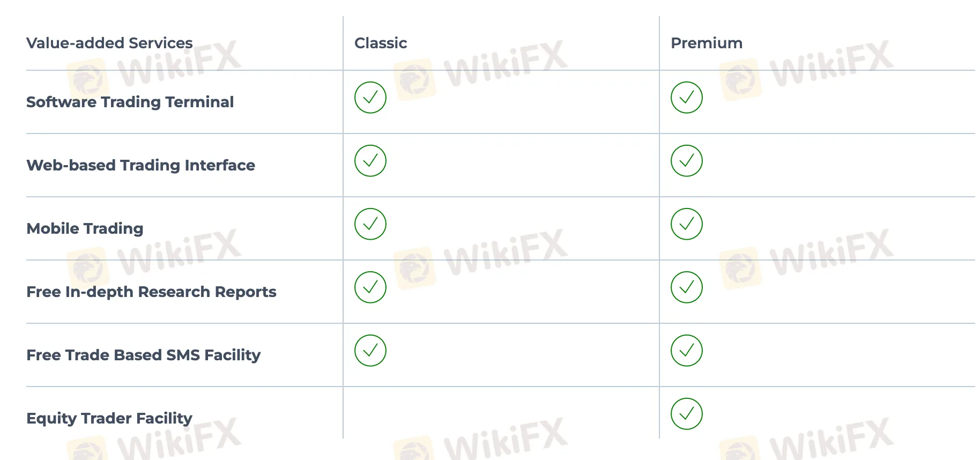Viewport: 980px width, 460px height.
Task: Click the Free In-depth Research Reports label
Action: 152,292
